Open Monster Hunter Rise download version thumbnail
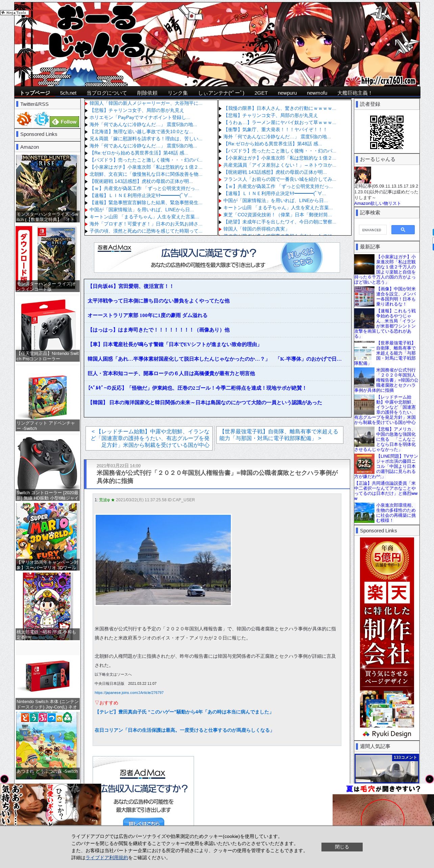 [x=48, y=259]
